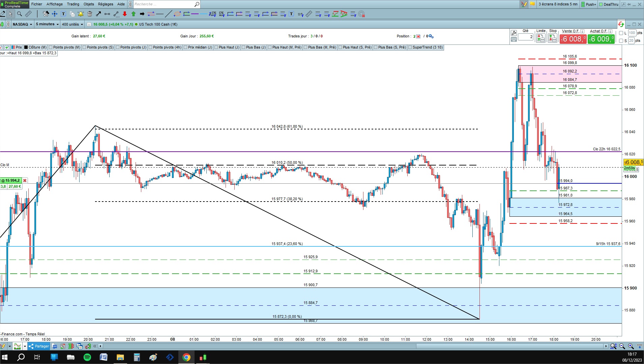Click the alert bell icon
Screen dimensions: 644x364
[81, 14]
